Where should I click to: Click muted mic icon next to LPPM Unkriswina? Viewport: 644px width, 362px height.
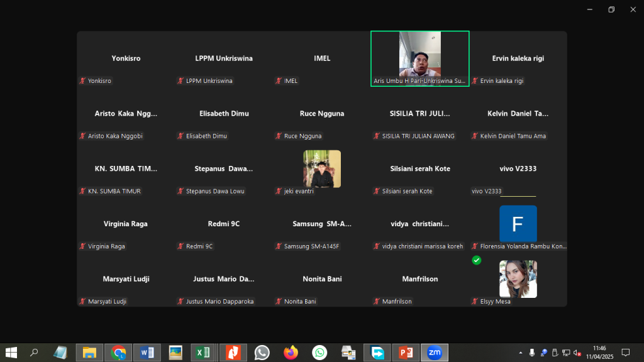pyautogui.click(x=180, y=81)
